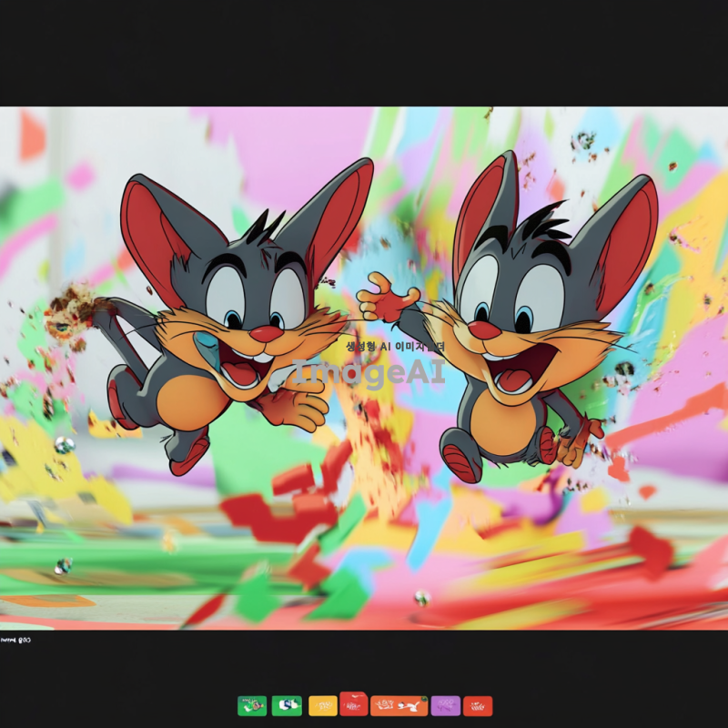
Task: Click the left mouse character's red nose
Action: [x=266, y=334]
